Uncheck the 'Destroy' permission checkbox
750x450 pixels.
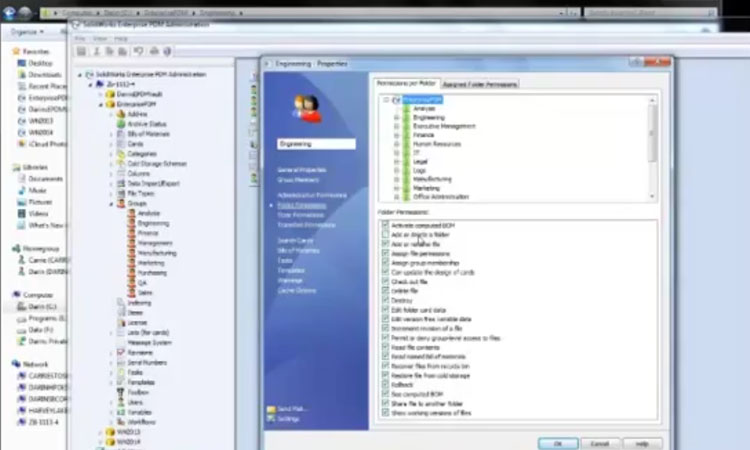pos(385,298)
